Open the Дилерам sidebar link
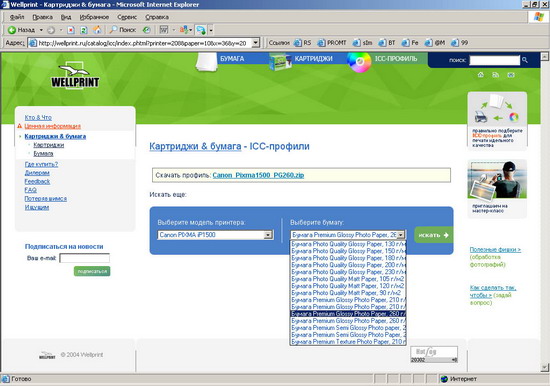Screen dimensions: 550x386 point(37,173)
